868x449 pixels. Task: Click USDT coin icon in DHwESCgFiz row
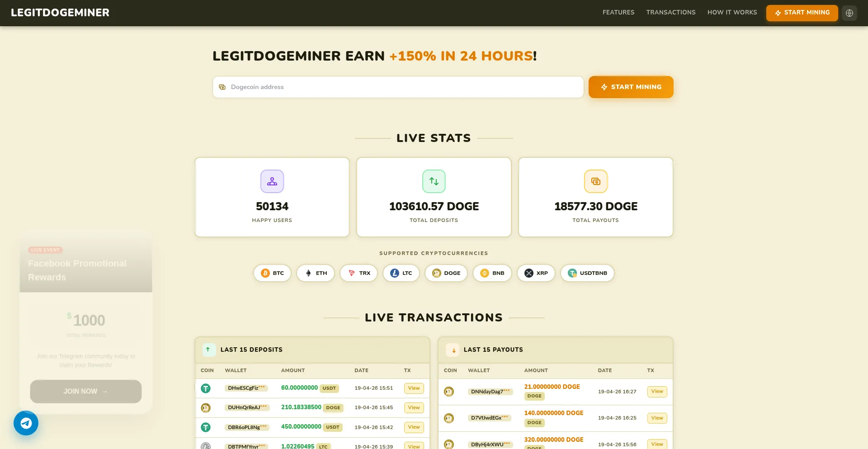click(206, 388)
